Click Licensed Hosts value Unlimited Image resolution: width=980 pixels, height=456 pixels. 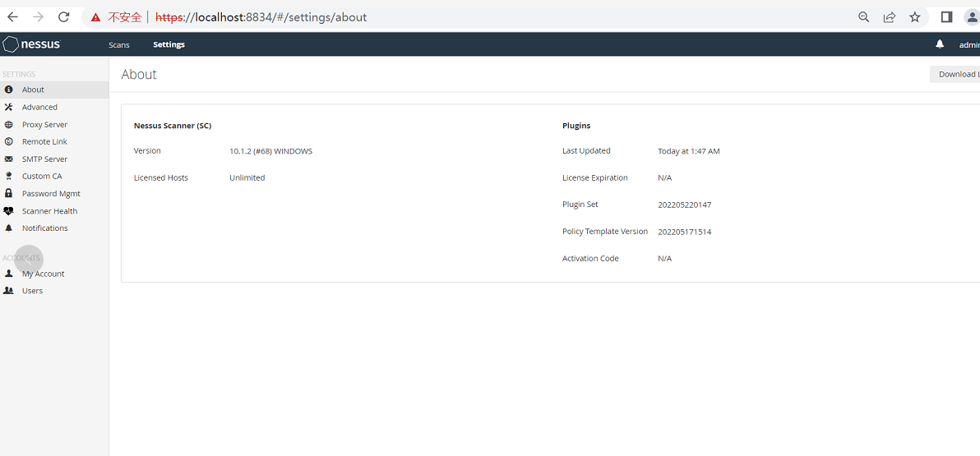247,178
